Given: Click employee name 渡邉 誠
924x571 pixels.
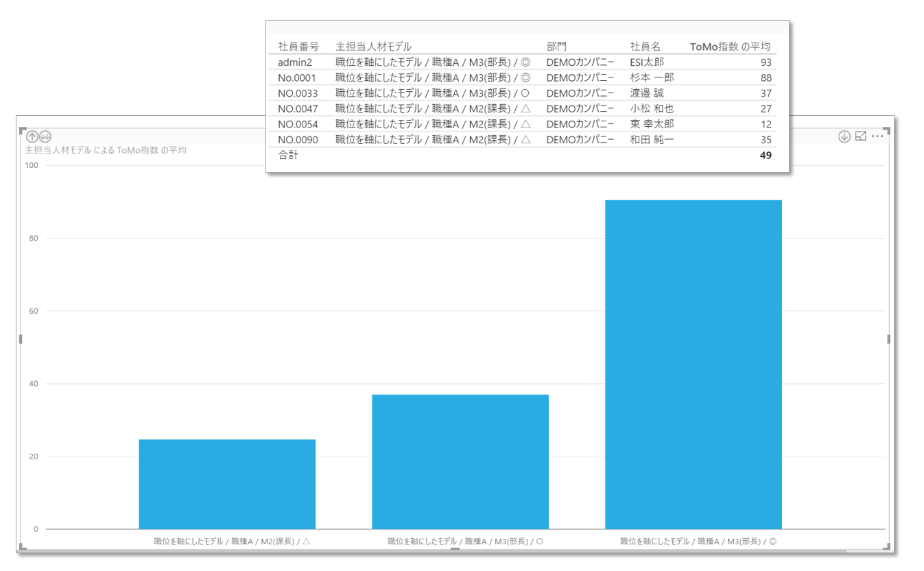Looking at the screenshot, I should point(647,93).
